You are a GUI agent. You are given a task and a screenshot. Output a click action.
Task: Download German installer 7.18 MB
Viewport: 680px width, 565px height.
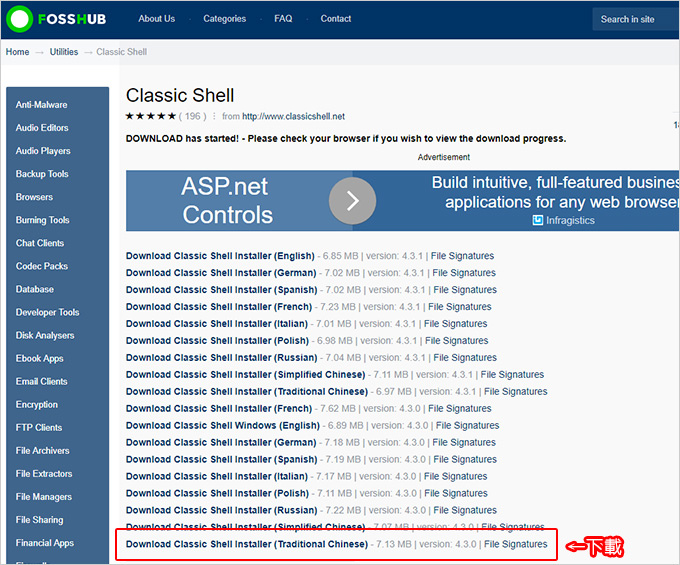click(x=221, y=442)
